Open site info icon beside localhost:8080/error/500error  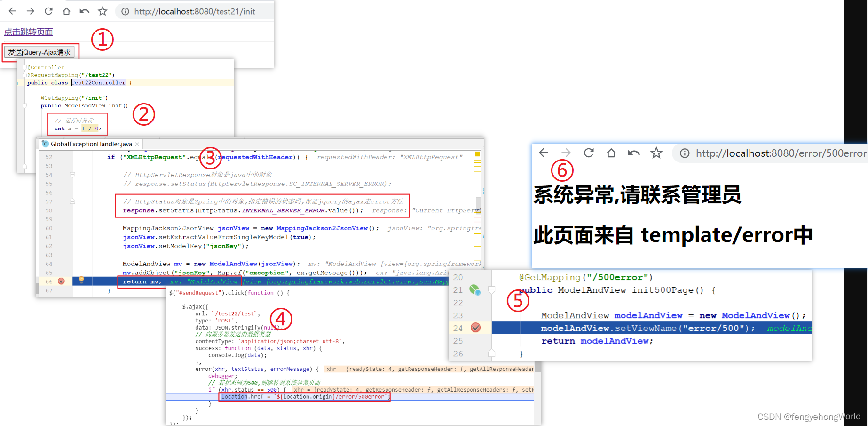pos(685,153)
